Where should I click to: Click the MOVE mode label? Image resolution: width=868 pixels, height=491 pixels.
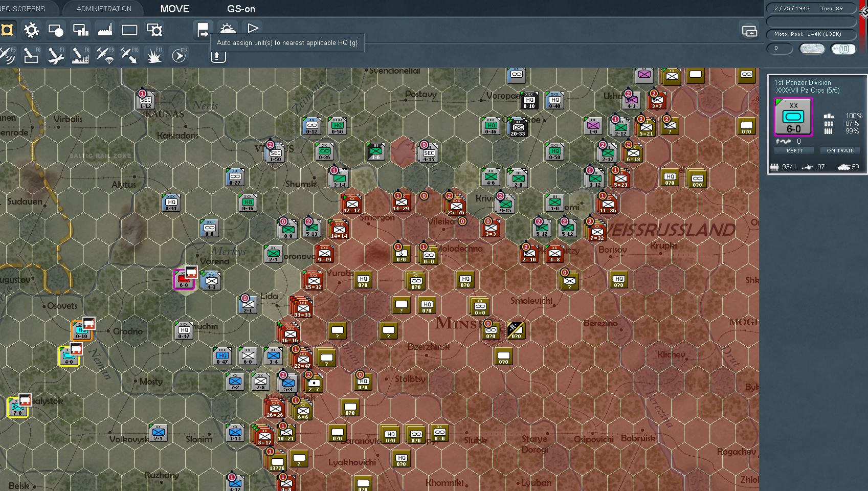point(174,9)
